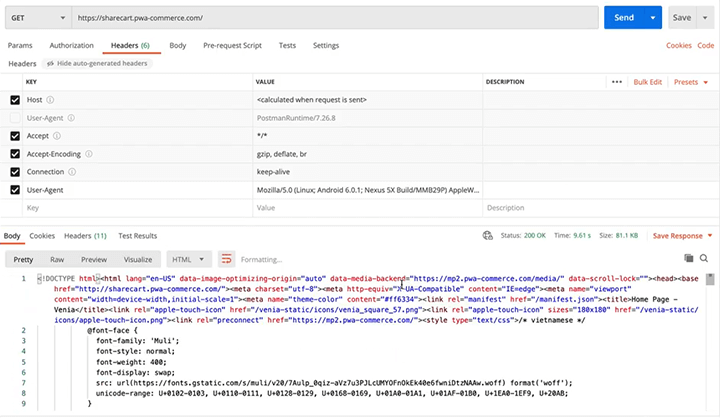
Task: Switch to the Params tab
Action: (20, 45)
